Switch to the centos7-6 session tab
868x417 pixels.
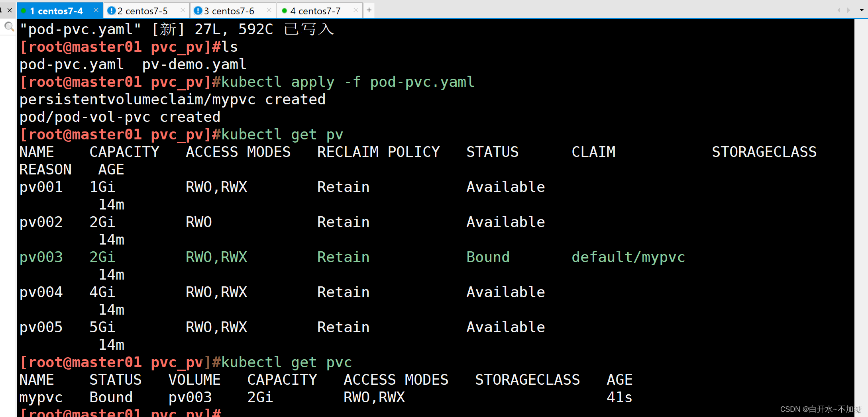point(229,11)
